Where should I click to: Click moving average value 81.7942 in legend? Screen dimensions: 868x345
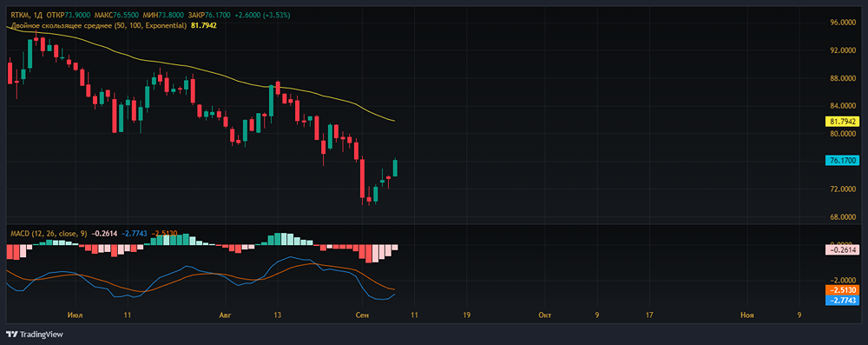click(203, 25)
